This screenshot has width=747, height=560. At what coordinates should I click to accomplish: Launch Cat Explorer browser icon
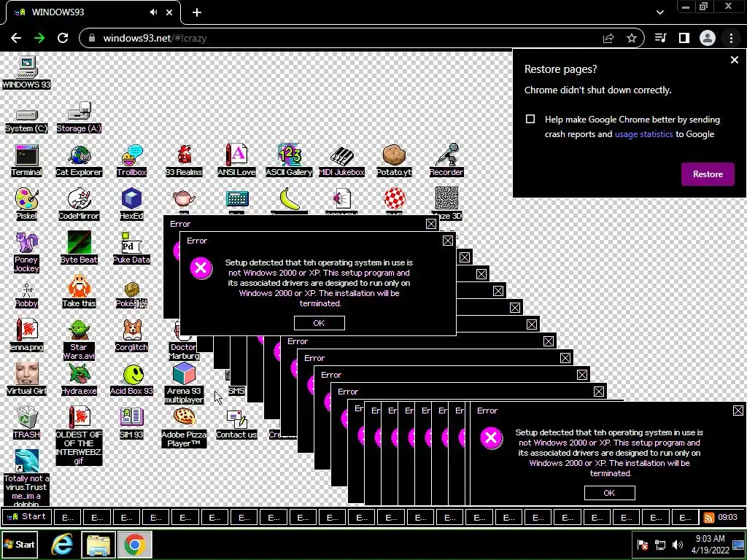pos(79,161)
